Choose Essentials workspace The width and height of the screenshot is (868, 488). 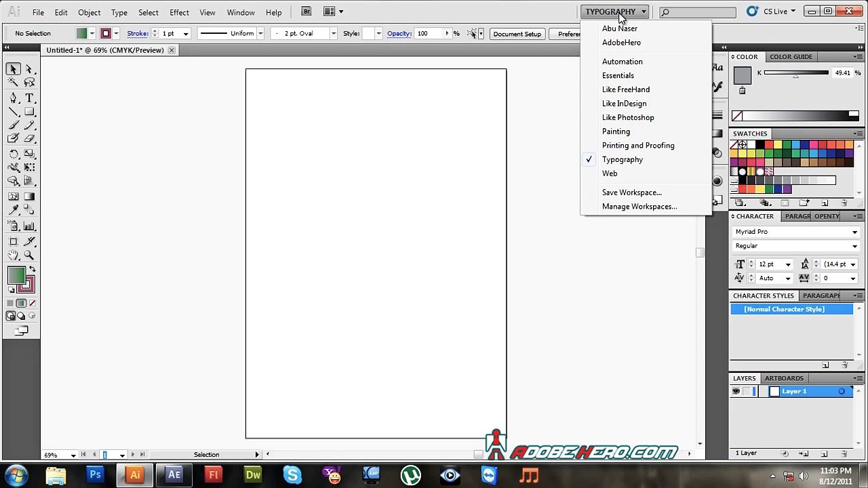tap(618, 75)
